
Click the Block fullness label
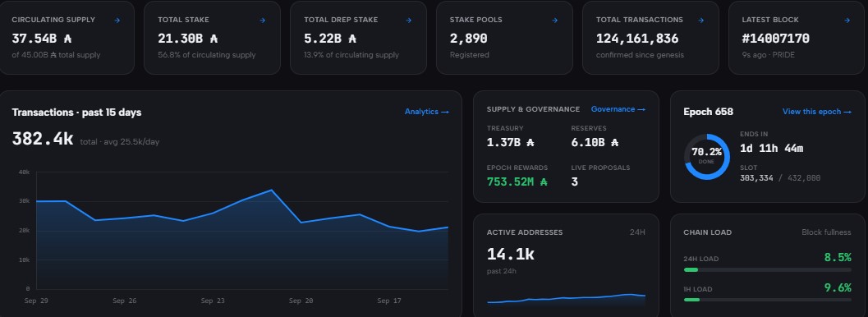[826, 232]
